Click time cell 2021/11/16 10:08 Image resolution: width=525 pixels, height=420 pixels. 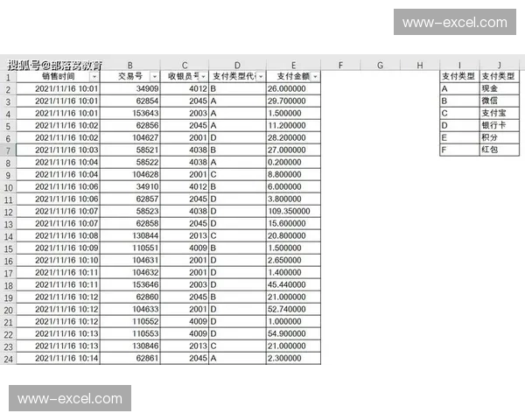pos(58,235)
